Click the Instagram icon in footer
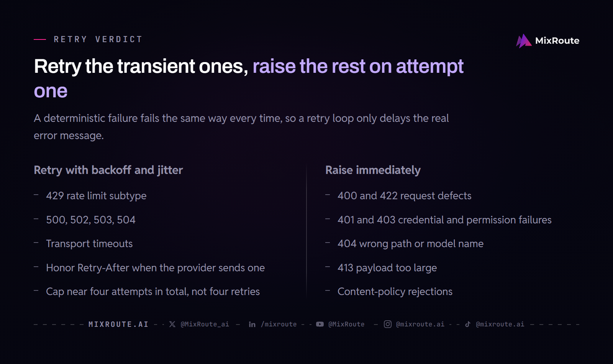Image resolution: width=613 pixels, height=364 pixels. coord(388,324)
